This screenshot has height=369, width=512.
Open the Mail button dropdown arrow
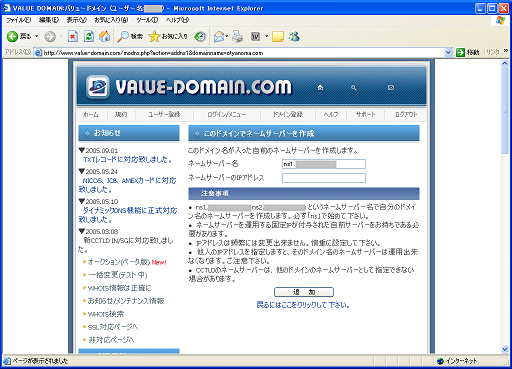227,36
